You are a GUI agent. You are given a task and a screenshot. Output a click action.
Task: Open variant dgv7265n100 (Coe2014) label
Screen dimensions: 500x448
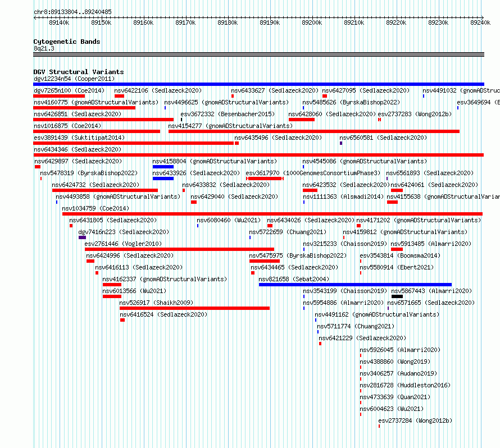[x=69, y=90]
